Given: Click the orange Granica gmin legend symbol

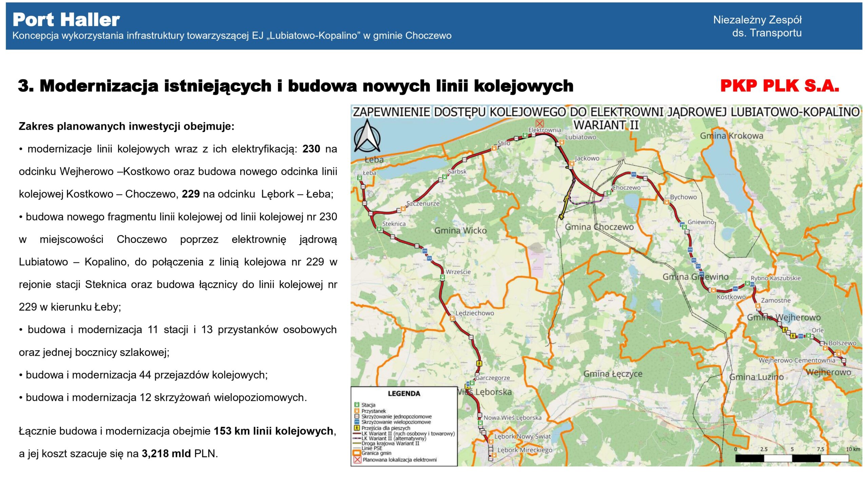Looking at the screenshot, I should (x=357, y=453).
